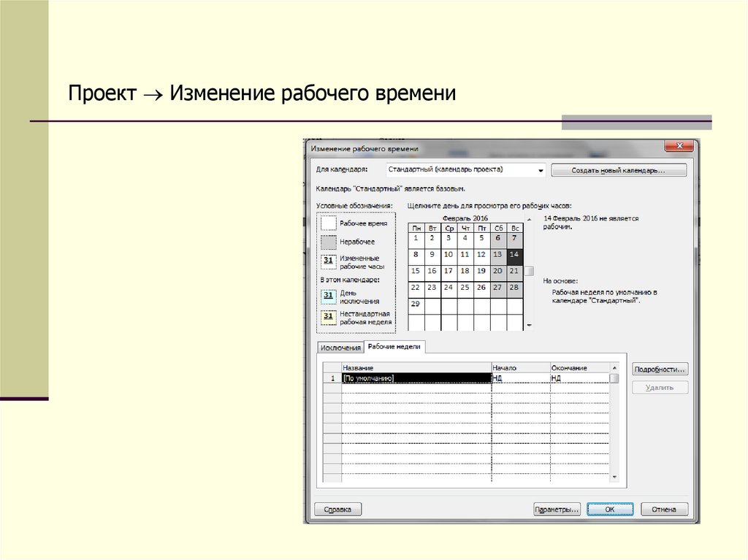Select February 18 in calendar

(465, 272)
